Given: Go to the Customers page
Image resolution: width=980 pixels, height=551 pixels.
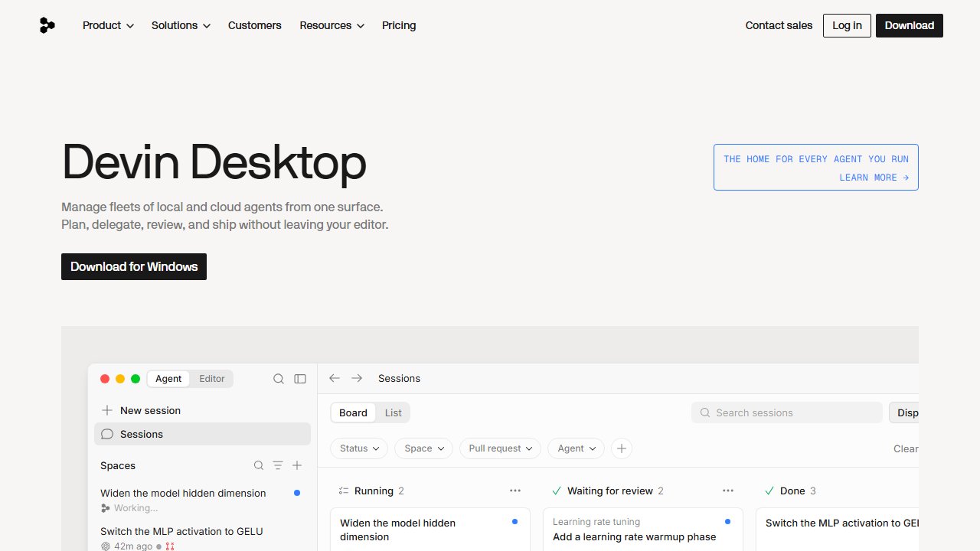Looking at the screenshot, I should pyautogui.click(x=255, y=25).
